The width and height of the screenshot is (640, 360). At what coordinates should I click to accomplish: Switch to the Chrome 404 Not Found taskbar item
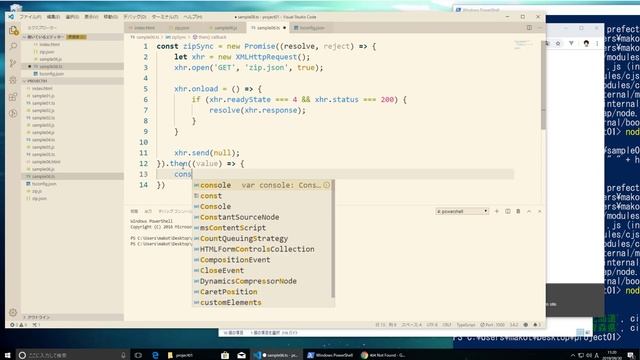pyautogui.click(x=383, y=355)
